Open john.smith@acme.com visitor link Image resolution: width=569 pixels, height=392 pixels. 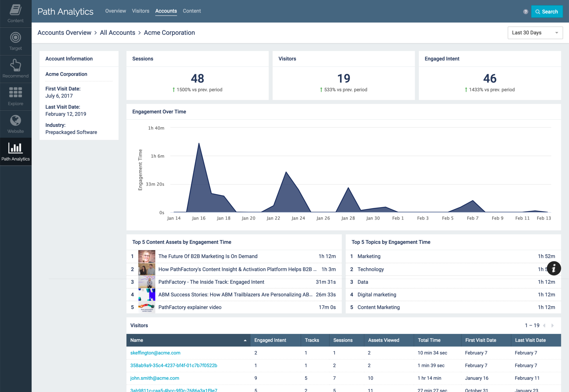tap(155, 378)
